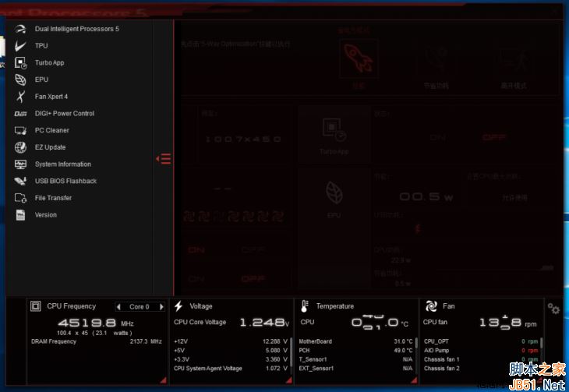Click the dimmed Turbo App tile
569x392 pixels.
334,135
